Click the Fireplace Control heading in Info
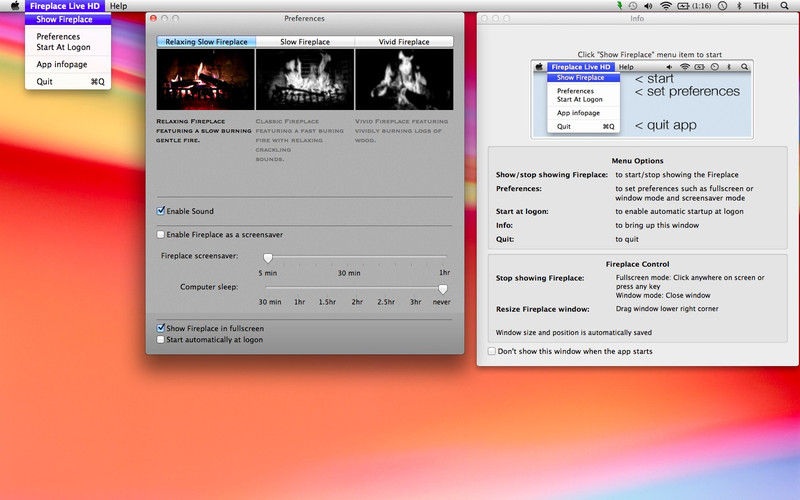Image resolution: width=800 pixels, height=500 pixels. 637,264
